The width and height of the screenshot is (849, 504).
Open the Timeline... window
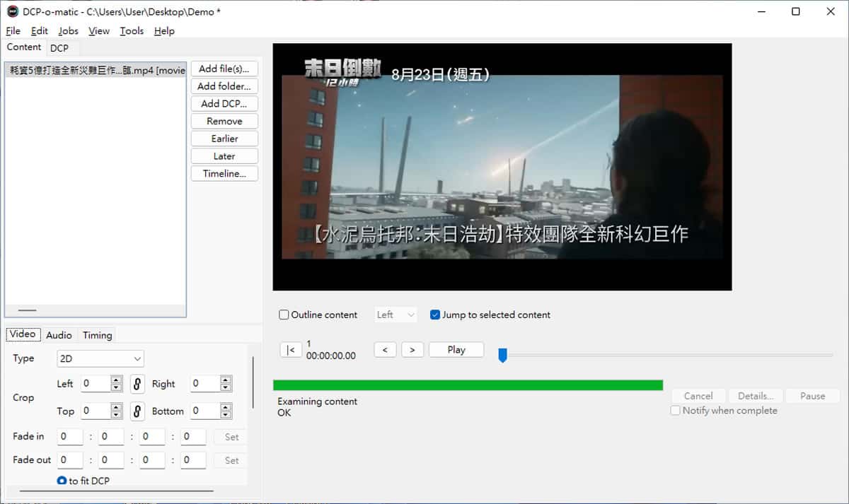[x=224, y=174]
